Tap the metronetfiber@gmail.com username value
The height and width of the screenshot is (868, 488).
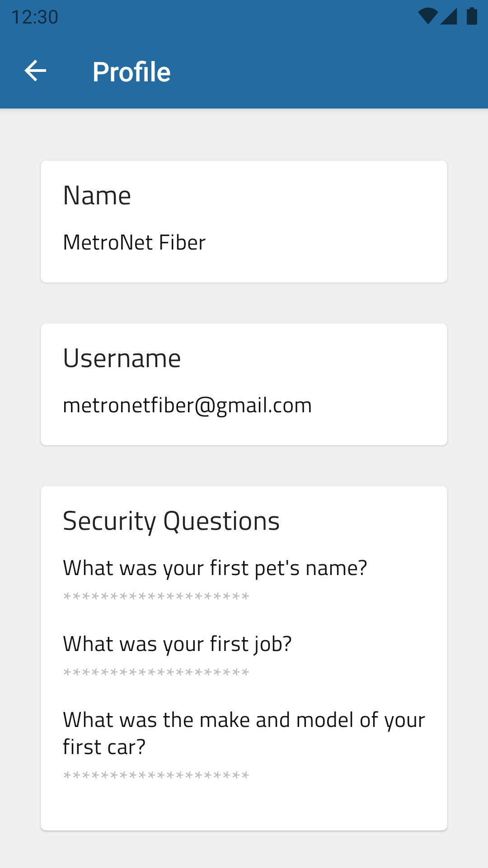click(x=188, y=406)
